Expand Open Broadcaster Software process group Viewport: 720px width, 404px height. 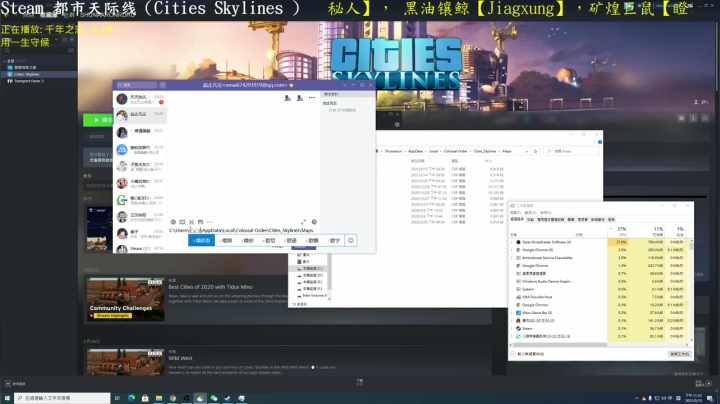click(512, 242)
